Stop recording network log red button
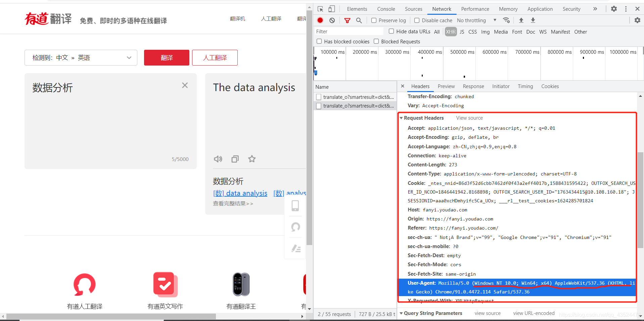Screen dimensions: 644x321 pyautogui.click(x=320, y=20)
